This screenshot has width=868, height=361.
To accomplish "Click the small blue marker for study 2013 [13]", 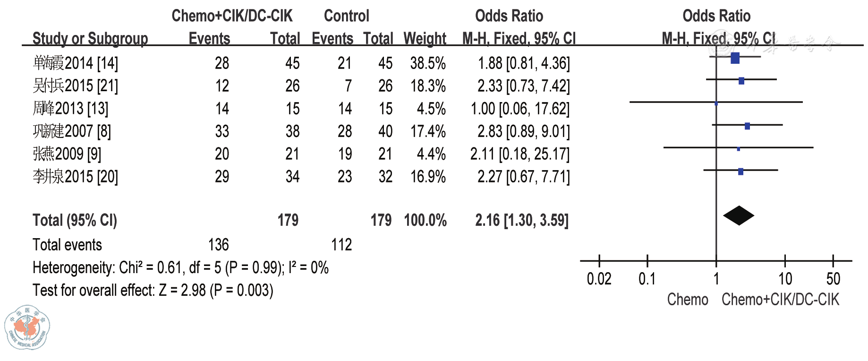I will pyautogui.click(x=716, y=103).
